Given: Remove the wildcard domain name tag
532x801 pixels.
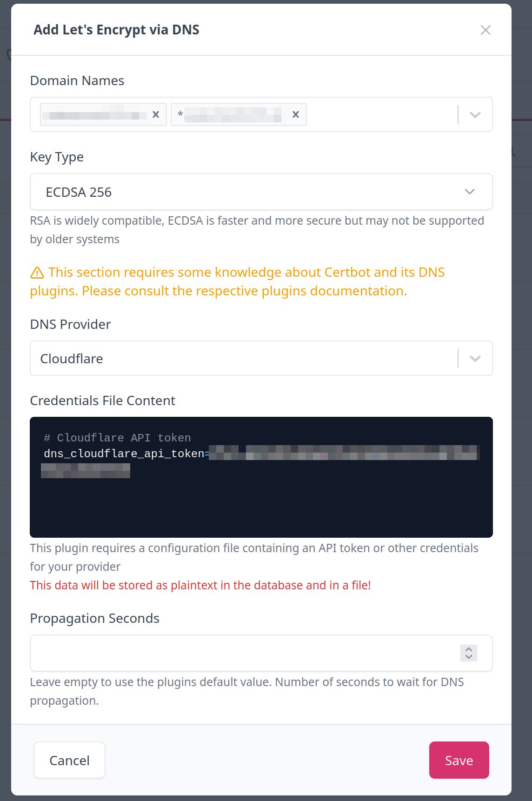Looking at the screenshot, I should tap(295, 114).
